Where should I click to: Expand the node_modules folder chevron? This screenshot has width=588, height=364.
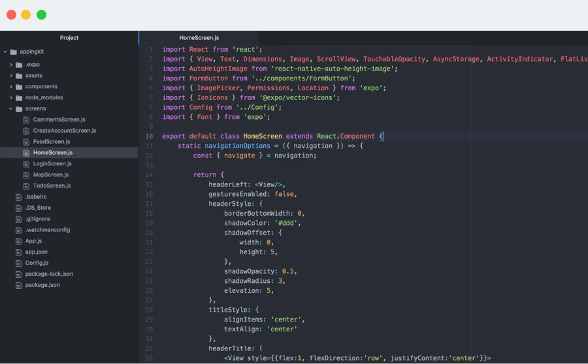point(11,97)
